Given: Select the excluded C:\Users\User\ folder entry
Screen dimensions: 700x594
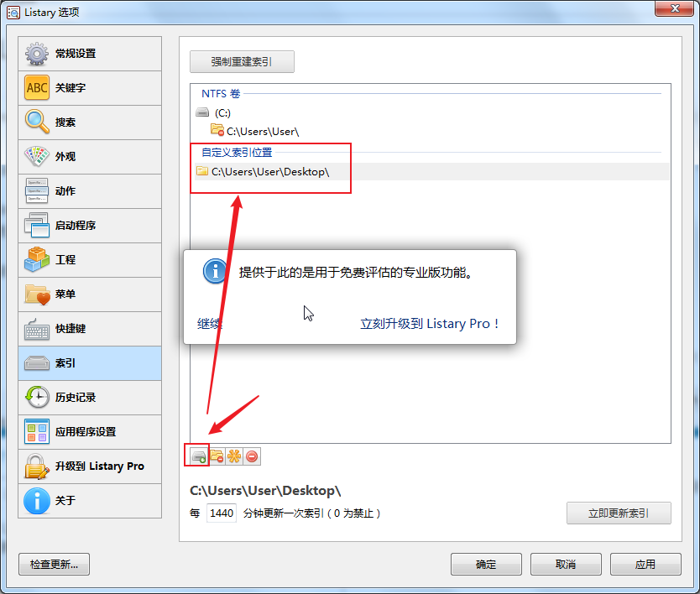Looking at the screenshot, I should click(255, 131).
